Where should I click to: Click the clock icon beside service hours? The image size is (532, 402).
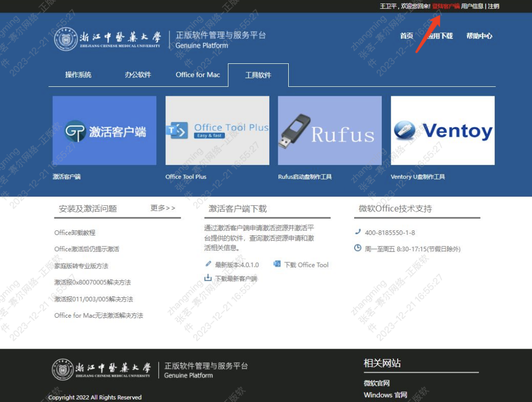358,248
